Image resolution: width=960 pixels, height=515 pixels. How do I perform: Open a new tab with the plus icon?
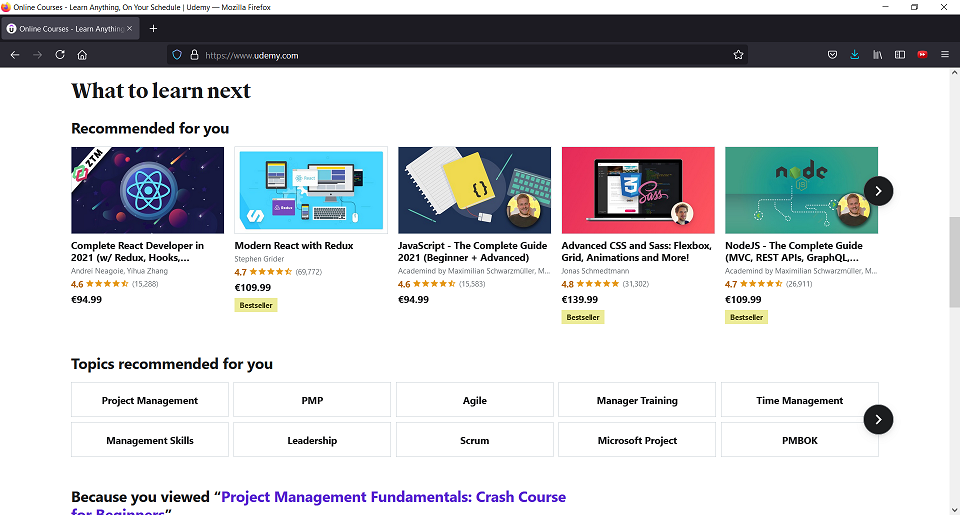pyautogui.click(x=153, y=29)
